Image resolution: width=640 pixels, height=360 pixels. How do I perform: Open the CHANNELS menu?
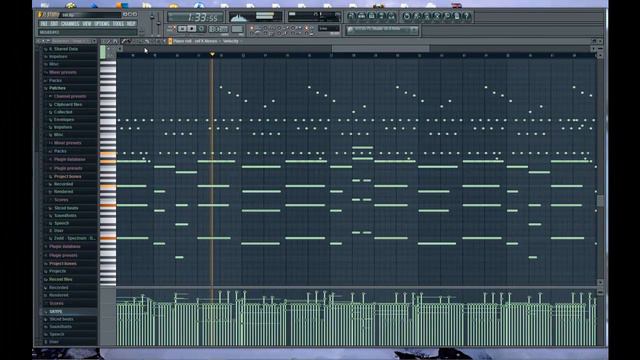click(70, 24)
